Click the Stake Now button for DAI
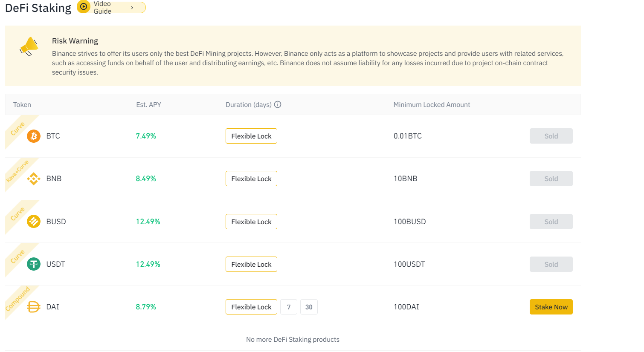Image resolution: width=644 pixels, height=352 pixels. pos(551,307)
